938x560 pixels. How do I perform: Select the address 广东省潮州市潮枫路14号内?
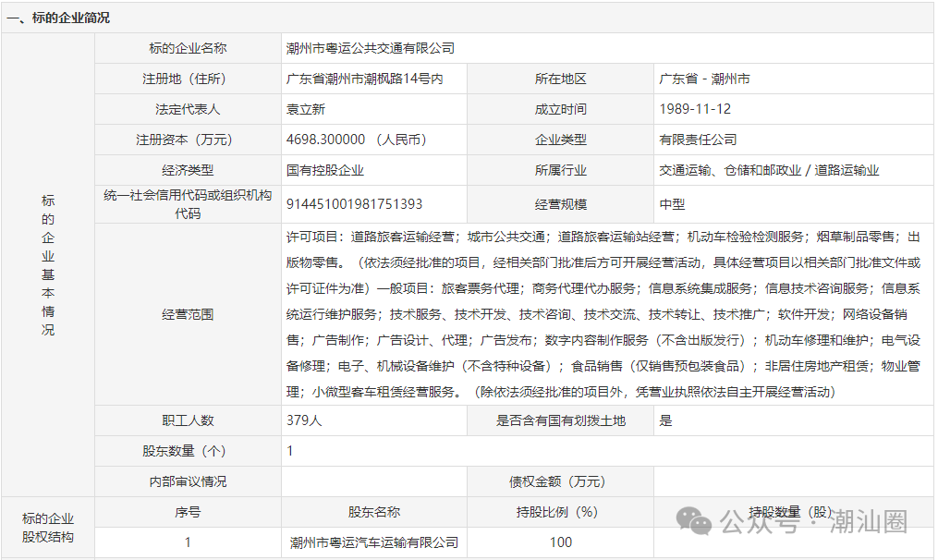click(364, 79)
